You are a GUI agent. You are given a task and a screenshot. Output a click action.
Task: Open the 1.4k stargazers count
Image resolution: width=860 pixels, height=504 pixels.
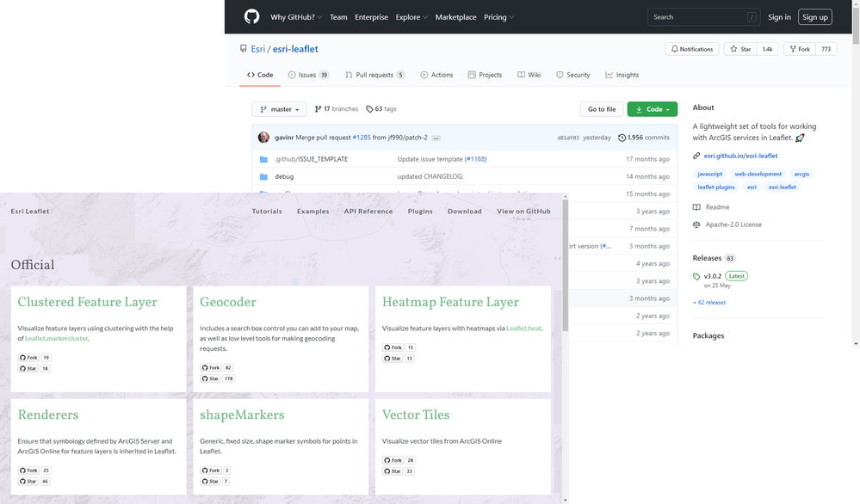click(x=767, y=49)
